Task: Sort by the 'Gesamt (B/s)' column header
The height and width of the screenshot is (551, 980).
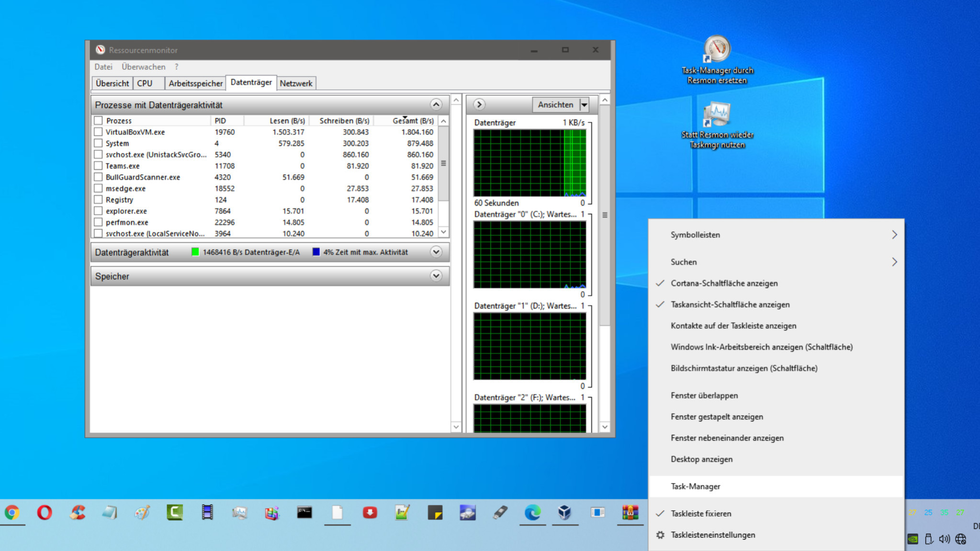Action: (405, 121)
